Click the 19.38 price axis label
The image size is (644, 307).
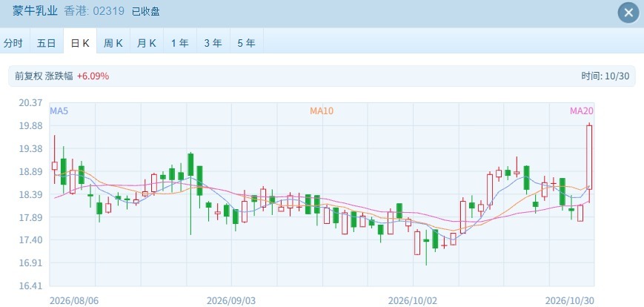tap(30, 149)
